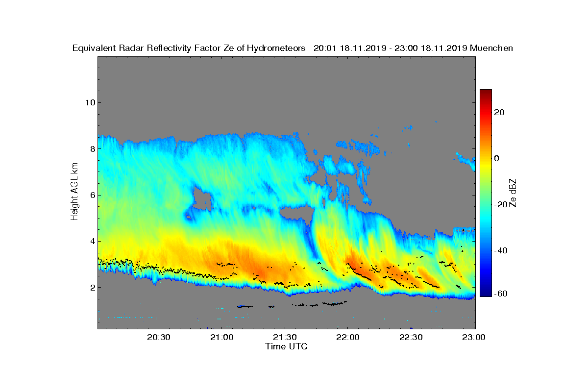Click the height tick label '8'

(x=92, y=149)
